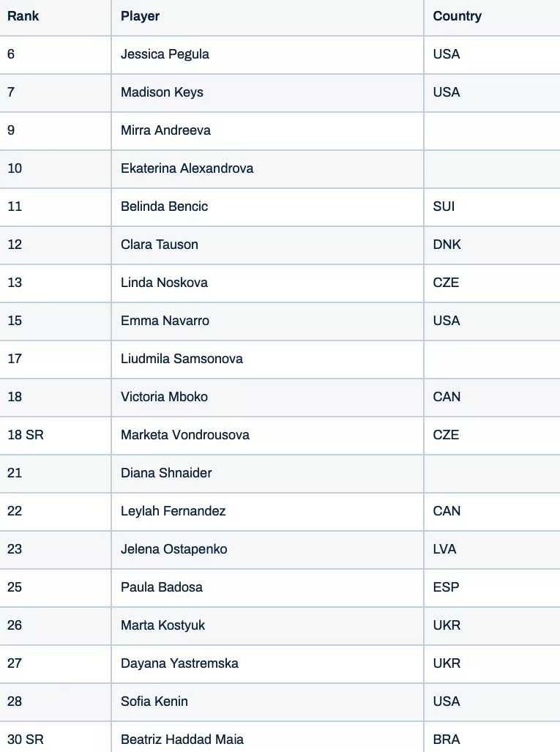Viewport: 560px width, 752px height.
Task: Click the Rank column header
Action: 23,16
